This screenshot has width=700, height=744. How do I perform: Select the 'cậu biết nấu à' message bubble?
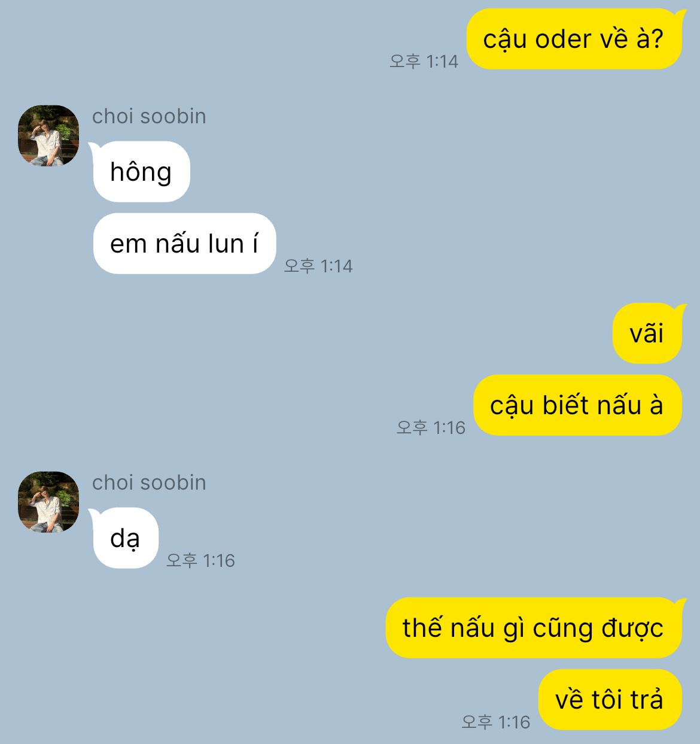pyautogui.click(x=577, y=405)
